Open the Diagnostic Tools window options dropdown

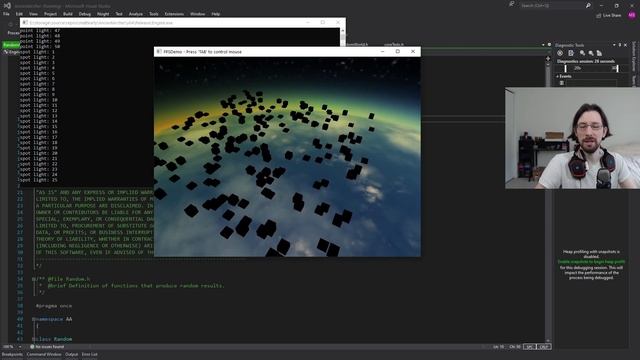tap(614, 45)
